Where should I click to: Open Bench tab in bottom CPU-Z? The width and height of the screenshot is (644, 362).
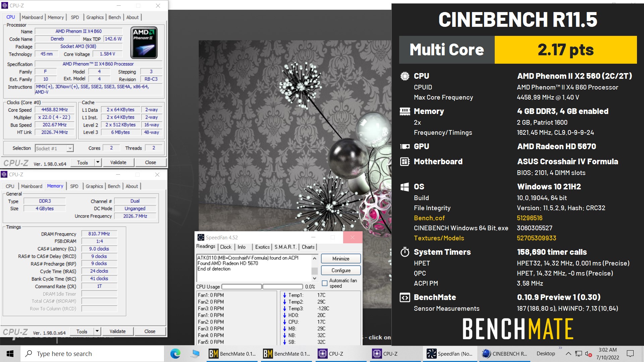pyautogui.click(x=114, y=186)
